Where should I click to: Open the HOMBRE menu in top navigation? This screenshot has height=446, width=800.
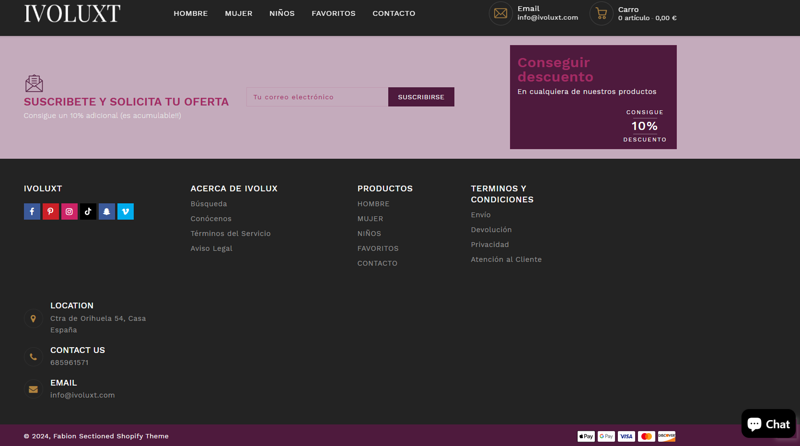[190, 13]
